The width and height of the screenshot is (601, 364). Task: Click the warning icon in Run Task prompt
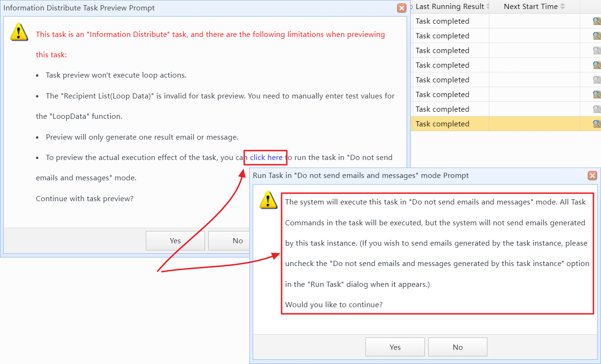[268, 200]
